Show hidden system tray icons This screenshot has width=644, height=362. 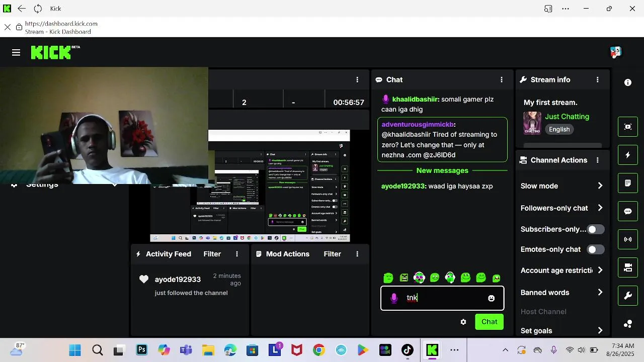click(x=505, y=350)
